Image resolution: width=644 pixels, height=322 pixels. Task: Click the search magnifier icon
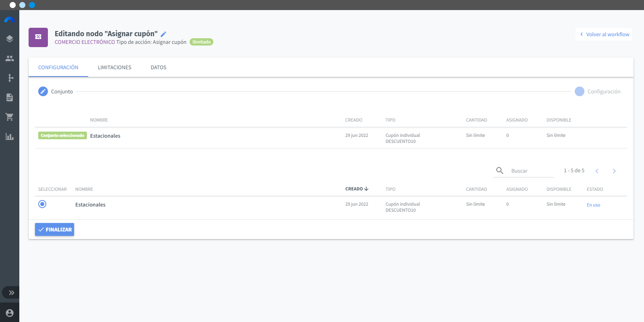pyautogui.click(x=500, y=170)
